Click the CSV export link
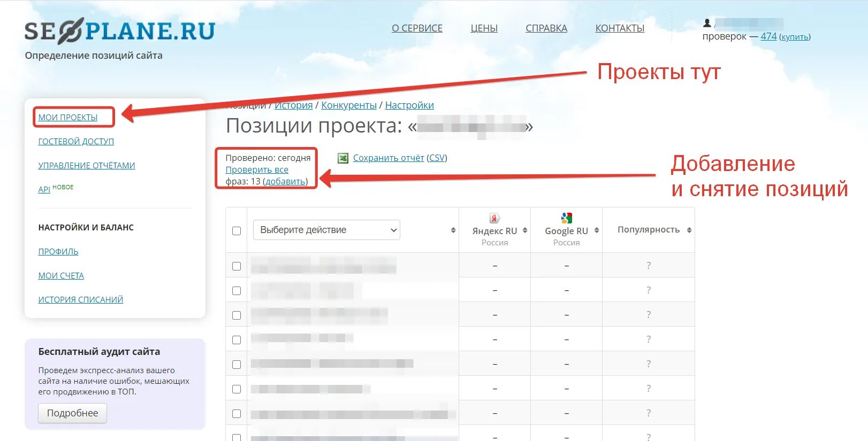The height and width of the screenshot is (441, 868). [437, 158]
